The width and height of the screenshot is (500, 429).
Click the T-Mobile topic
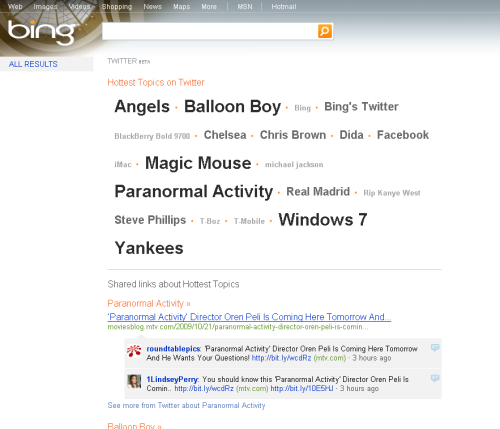coord(249,221)
